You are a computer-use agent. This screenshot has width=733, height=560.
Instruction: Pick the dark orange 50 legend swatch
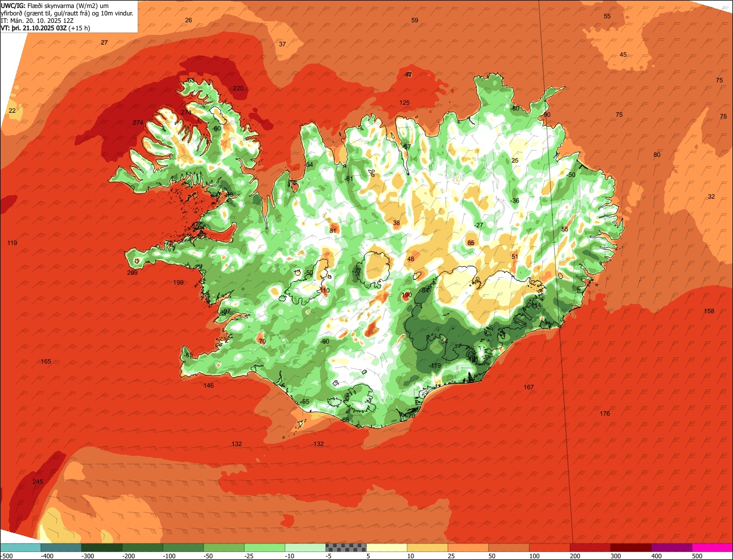coord(509,547)
